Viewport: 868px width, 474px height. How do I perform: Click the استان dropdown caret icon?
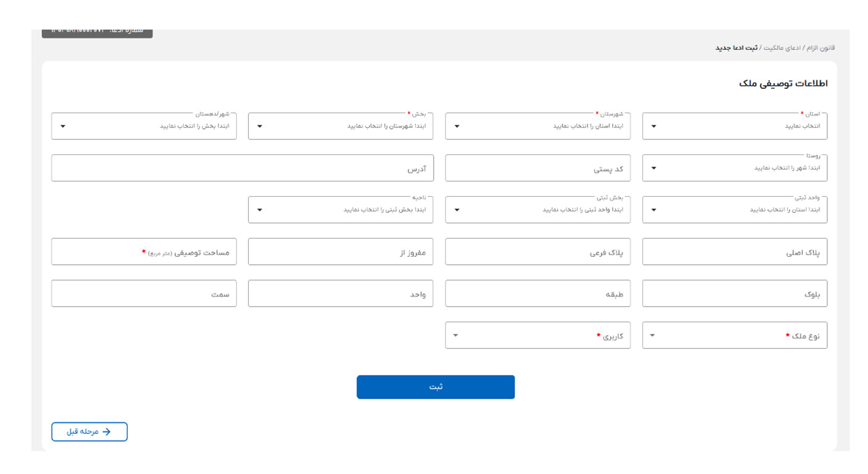(654, 127)
